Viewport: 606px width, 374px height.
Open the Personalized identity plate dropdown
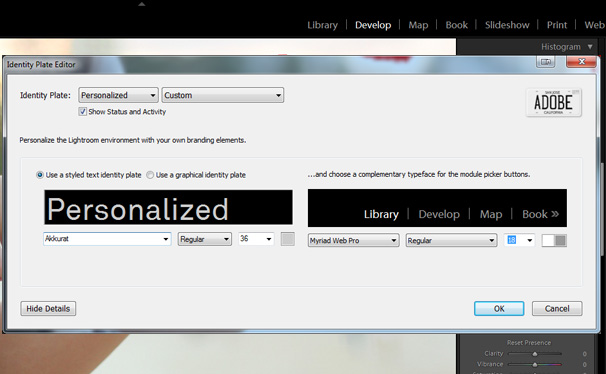pos(118,95)
